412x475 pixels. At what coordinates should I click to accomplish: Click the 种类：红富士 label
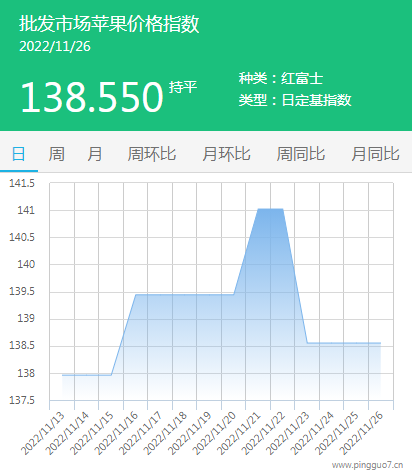[281, 79]
